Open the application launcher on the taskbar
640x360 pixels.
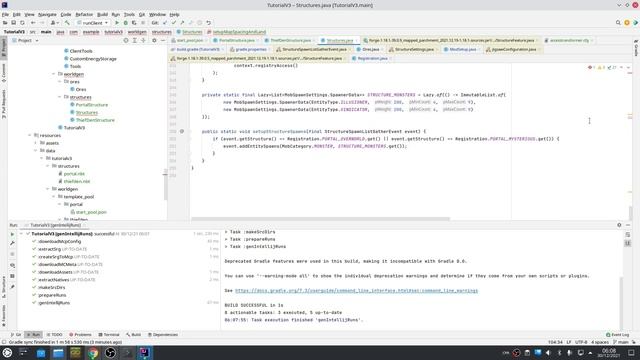7,353
